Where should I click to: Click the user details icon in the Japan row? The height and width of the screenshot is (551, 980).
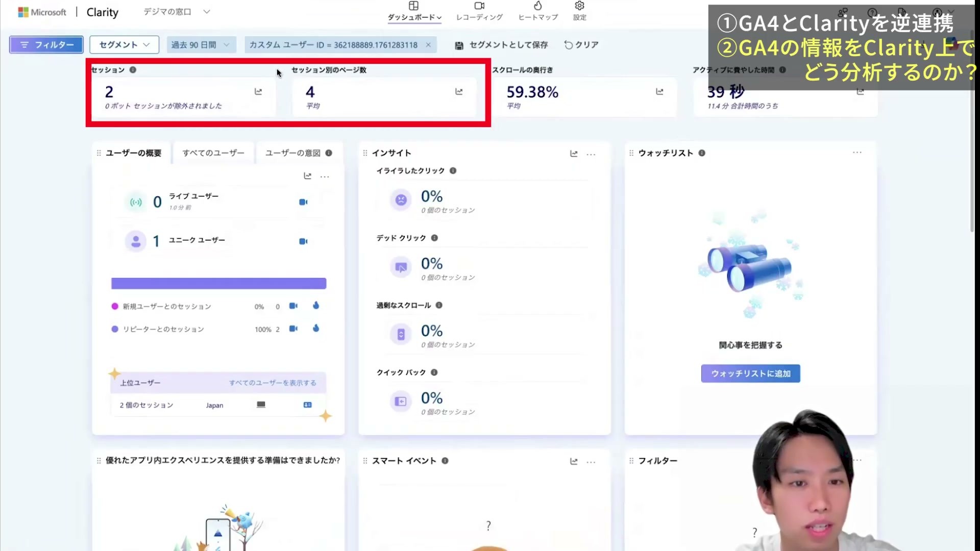[x=307, y=405]
